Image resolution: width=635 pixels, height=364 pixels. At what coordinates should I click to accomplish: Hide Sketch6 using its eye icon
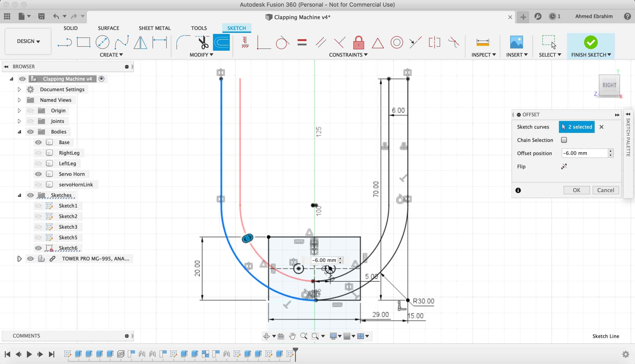[x=38, y=248]
